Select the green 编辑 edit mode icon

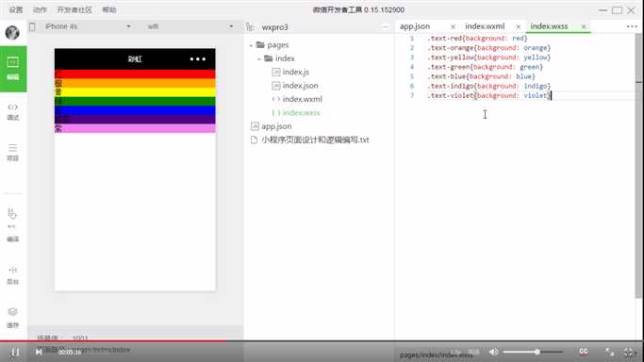tap(13, 69)
